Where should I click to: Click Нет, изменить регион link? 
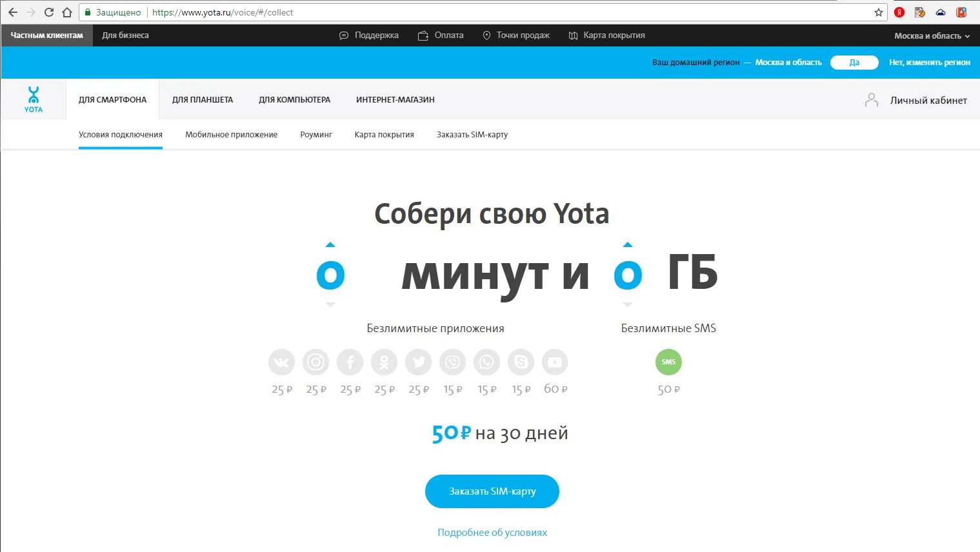930,63
